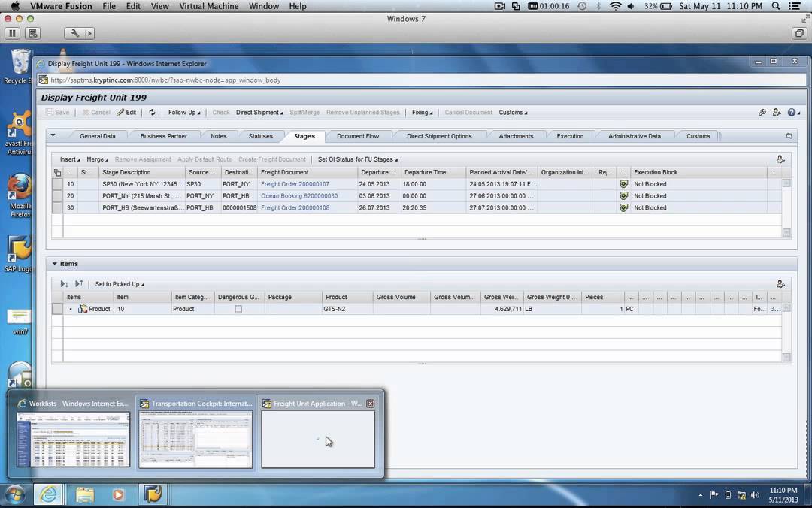
Task: Open the Attachments tab
Action: (516, 136)
